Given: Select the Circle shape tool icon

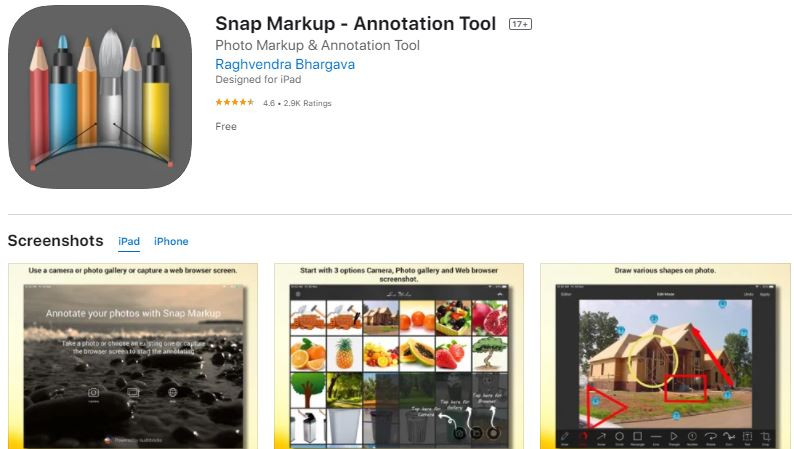Looking at the screenshot, I should coord(619,436).
